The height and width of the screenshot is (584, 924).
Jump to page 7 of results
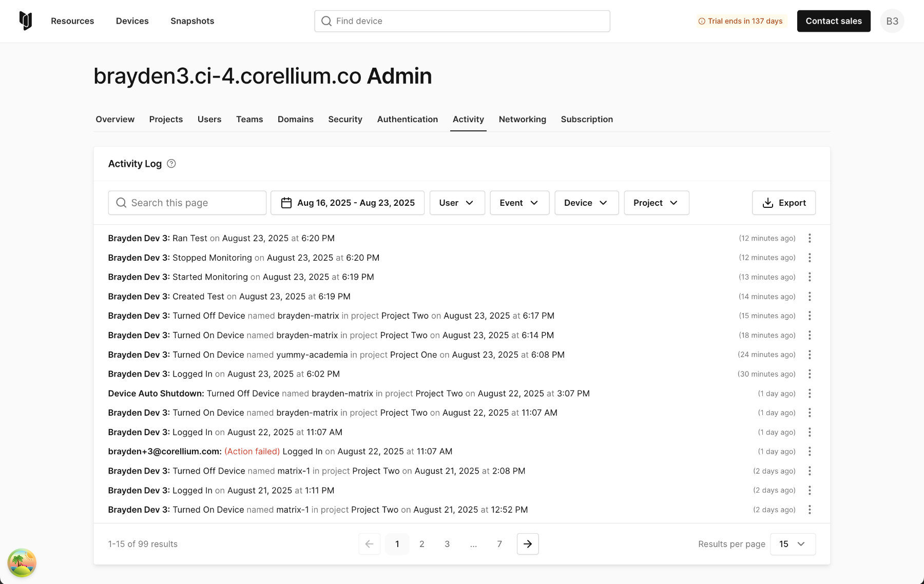coord(499,544)
